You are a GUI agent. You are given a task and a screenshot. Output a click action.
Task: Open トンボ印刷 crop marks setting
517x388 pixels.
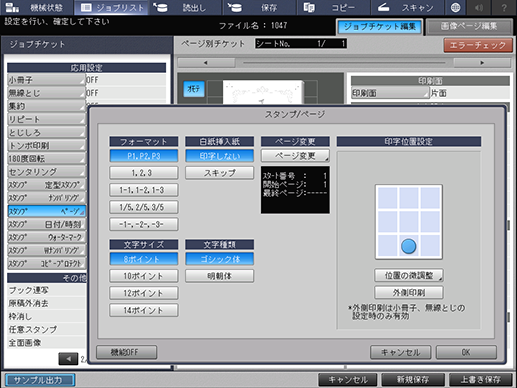pyautogui.click(x=46, y=146)
